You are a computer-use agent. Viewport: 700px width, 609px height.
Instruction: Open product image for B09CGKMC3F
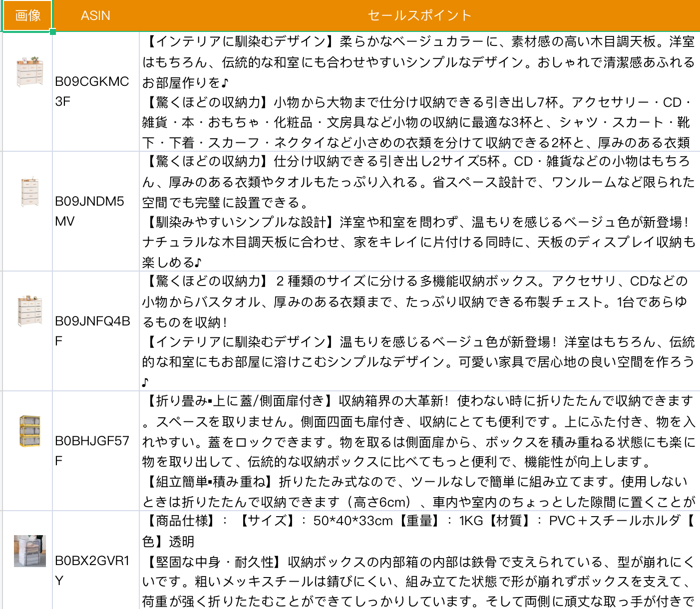pos(29,71)
